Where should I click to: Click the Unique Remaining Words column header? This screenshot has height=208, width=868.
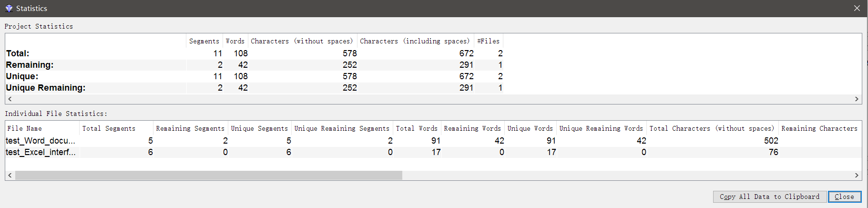[x=601, y=128]
